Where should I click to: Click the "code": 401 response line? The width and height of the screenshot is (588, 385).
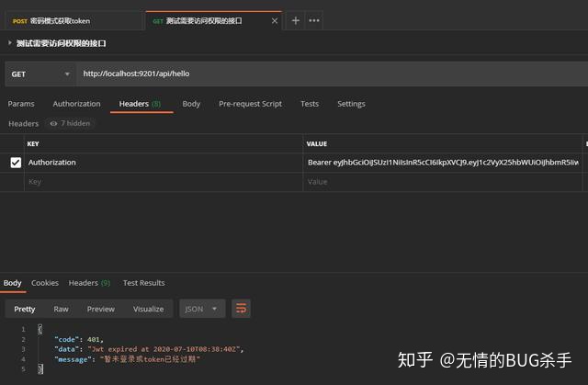(x=79, y=339)
